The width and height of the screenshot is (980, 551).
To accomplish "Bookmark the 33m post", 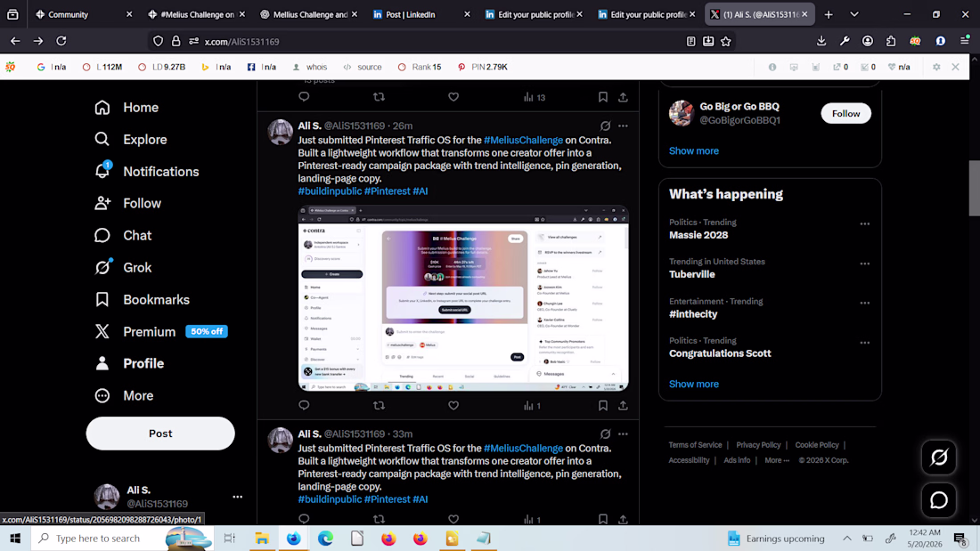I will click(x=602, y=519).
